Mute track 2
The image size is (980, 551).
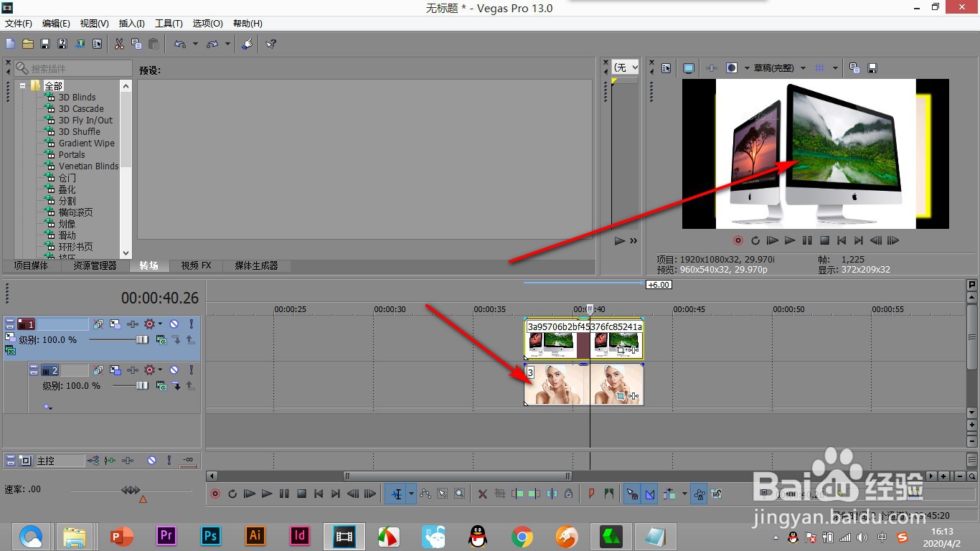pos(174,370)
